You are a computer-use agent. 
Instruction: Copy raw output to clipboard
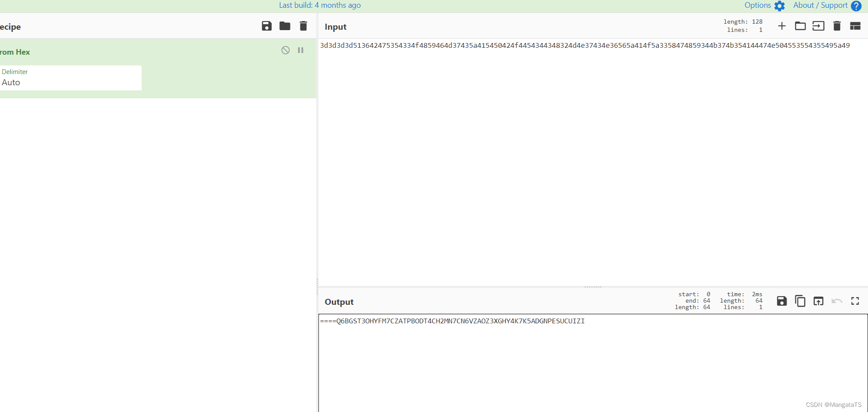[800, 301]
